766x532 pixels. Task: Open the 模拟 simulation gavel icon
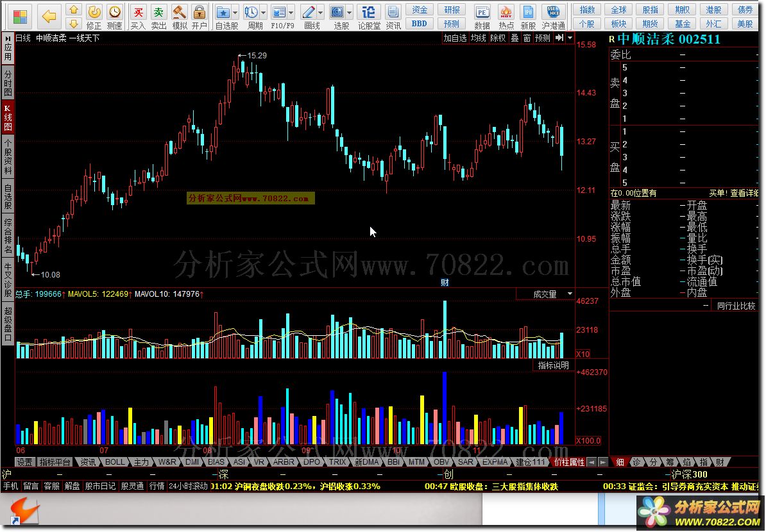click(179, 17)
